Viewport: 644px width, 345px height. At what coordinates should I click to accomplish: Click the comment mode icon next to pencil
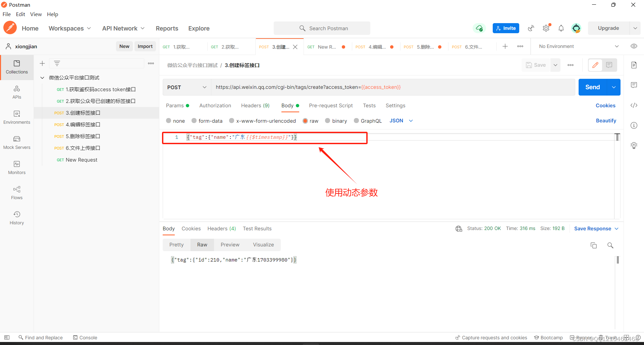(609, 65)
